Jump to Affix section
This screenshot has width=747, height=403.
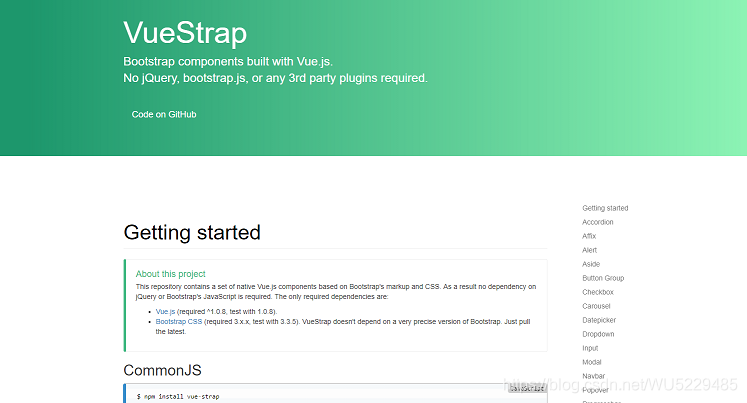589,236
